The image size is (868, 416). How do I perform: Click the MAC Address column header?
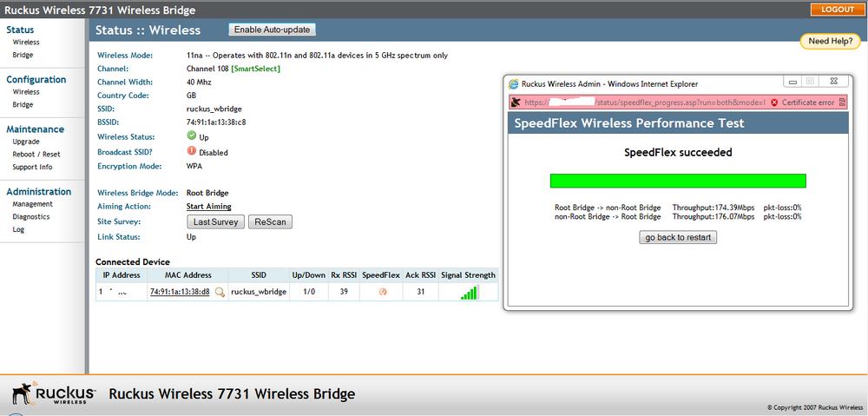click(187, 275)
